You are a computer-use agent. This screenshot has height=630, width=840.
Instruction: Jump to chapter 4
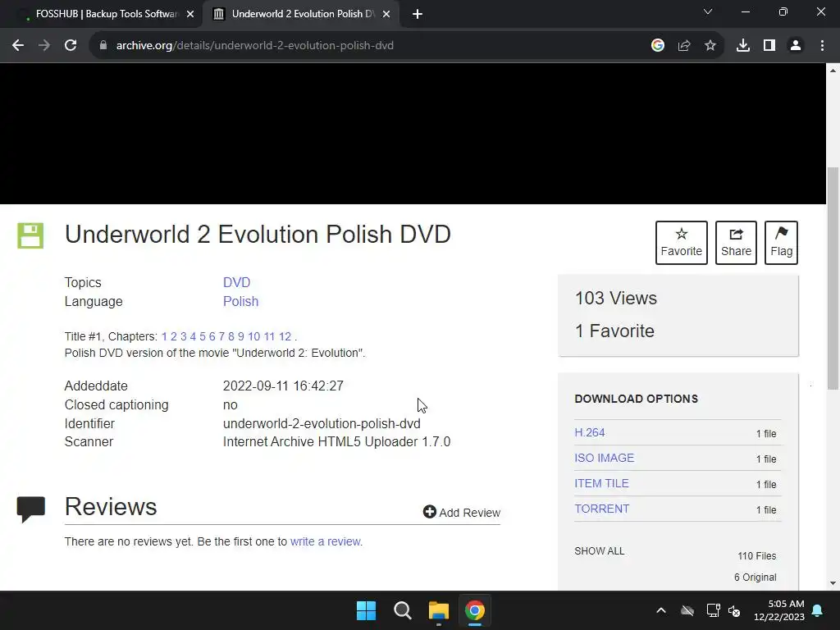(x=193, y=336)
